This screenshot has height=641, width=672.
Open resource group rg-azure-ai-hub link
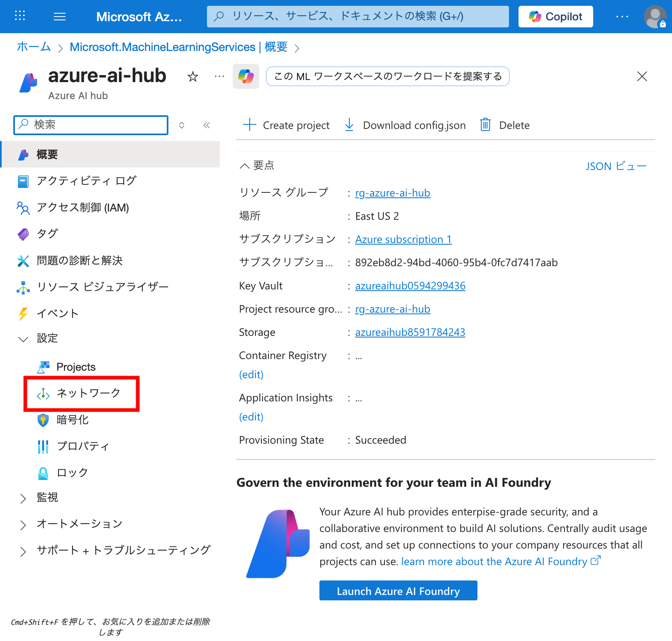pyautogui.click(x=392, y=193)
